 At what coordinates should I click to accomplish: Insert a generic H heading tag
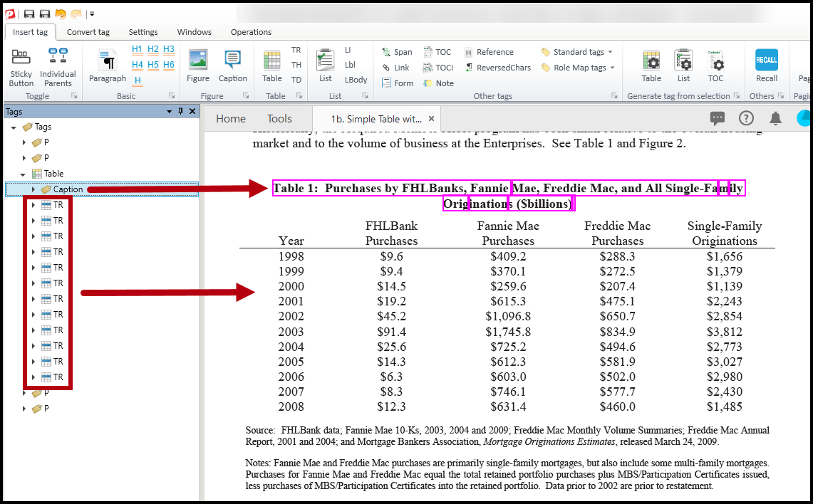(x=138, y=80)
